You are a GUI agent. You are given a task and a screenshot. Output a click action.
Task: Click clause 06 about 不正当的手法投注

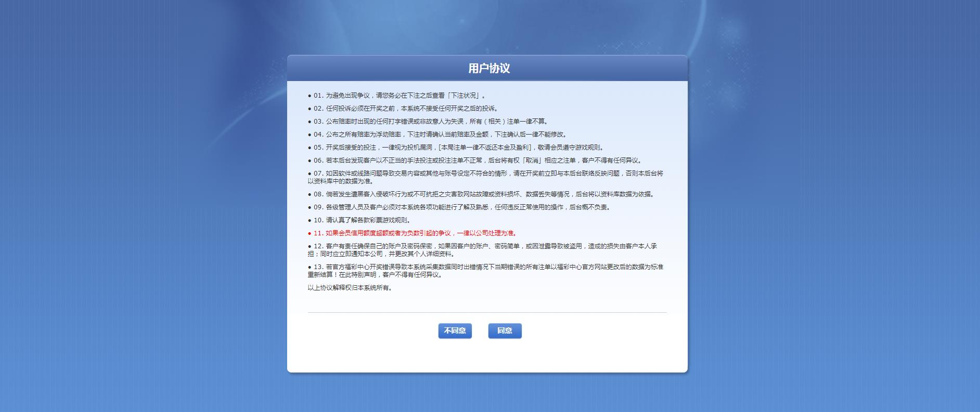(475, 161)
